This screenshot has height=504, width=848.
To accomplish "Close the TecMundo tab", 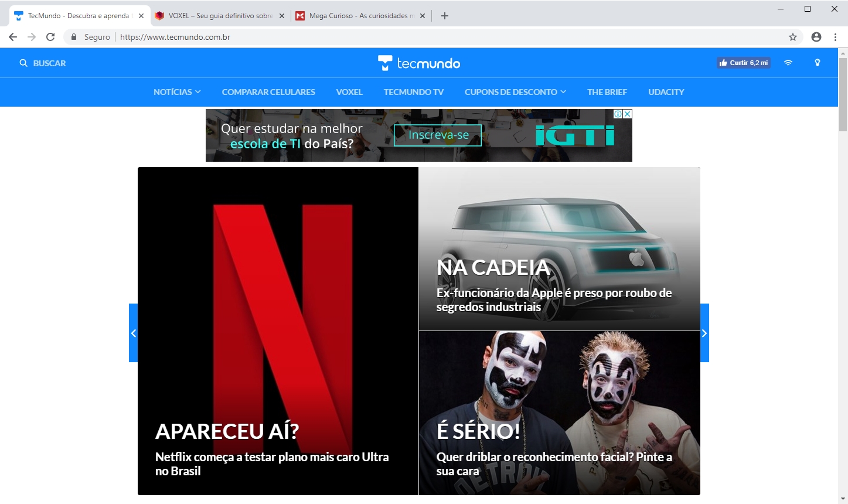I will 141,16.
